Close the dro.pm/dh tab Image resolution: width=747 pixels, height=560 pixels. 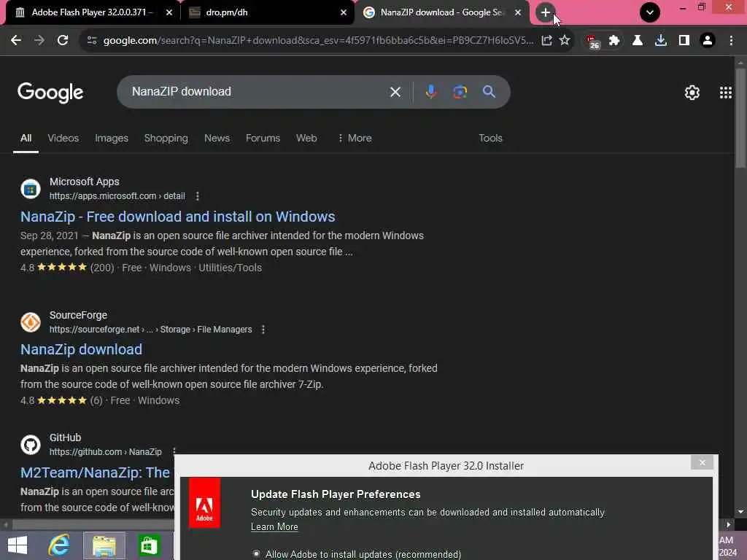pos(344,12)
